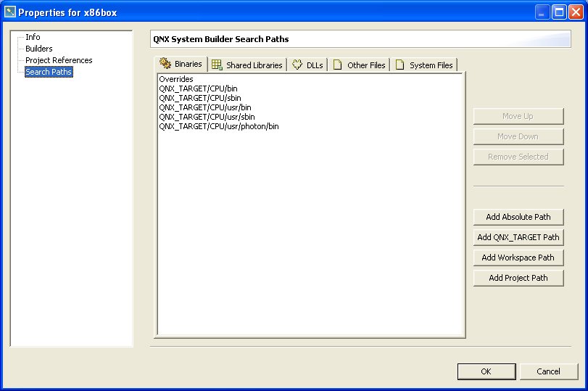Screen dimensions: 588x391
Task: Click the title bar application icon
Action: pos(10,12)
